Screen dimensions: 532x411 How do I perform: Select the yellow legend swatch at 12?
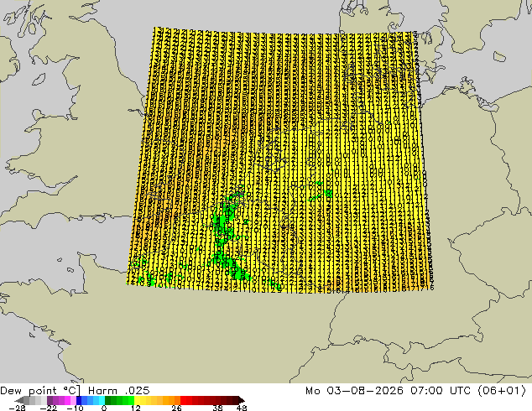(x=137, y=400)
